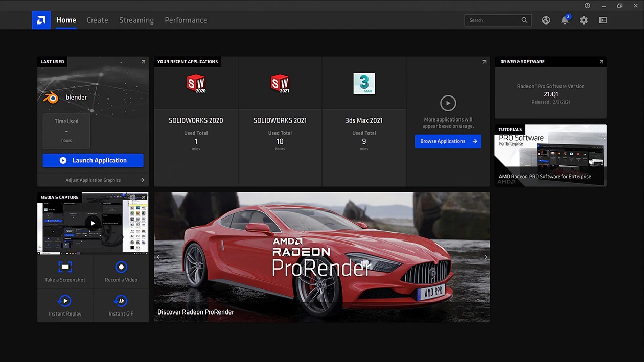Expand the Last Used panel arrow
This screenshot has width=644, height=362.
pos(143,62)
